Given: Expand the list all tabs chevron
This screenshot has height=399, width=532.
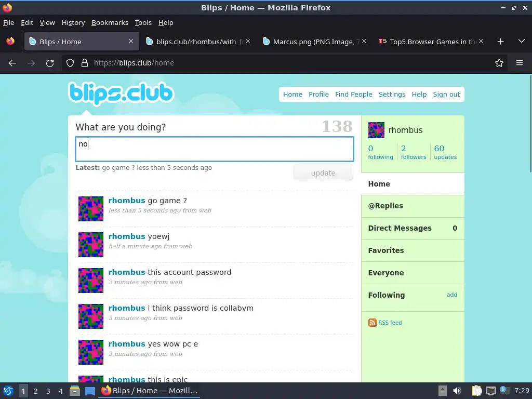Looking at the screenshot, I should point(522,41).
